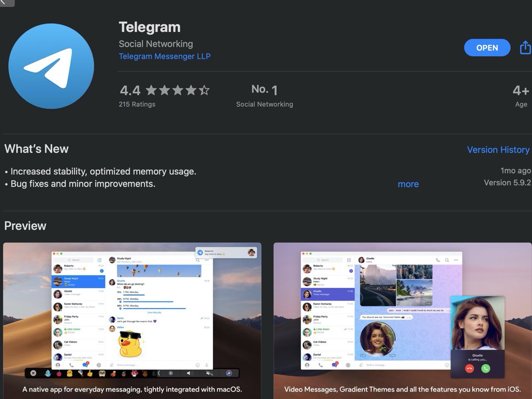This screenshot has width=532, height=399.
Task: Click the No. 1 Social Networking rank
Action: (x=264, y=96)
